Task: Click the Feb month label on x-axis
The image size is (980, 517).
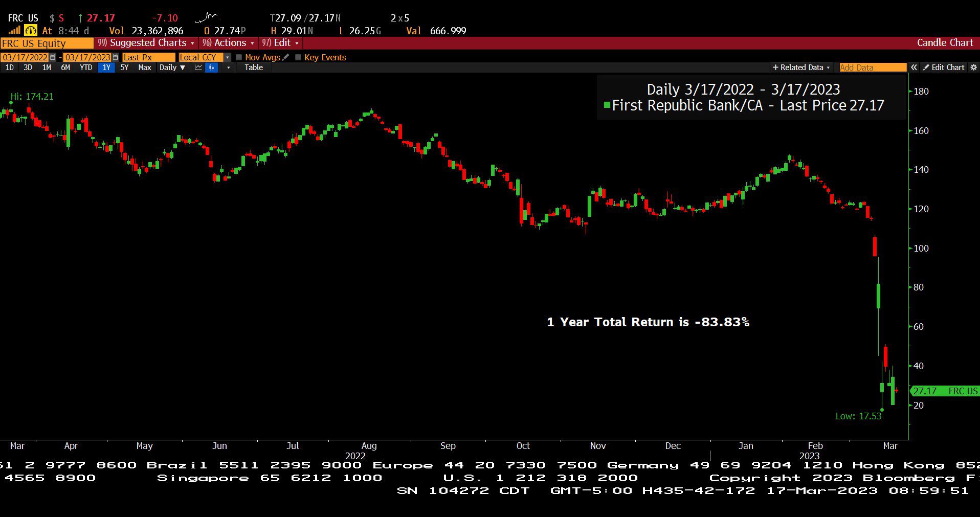Action: (x=815, y=446)
